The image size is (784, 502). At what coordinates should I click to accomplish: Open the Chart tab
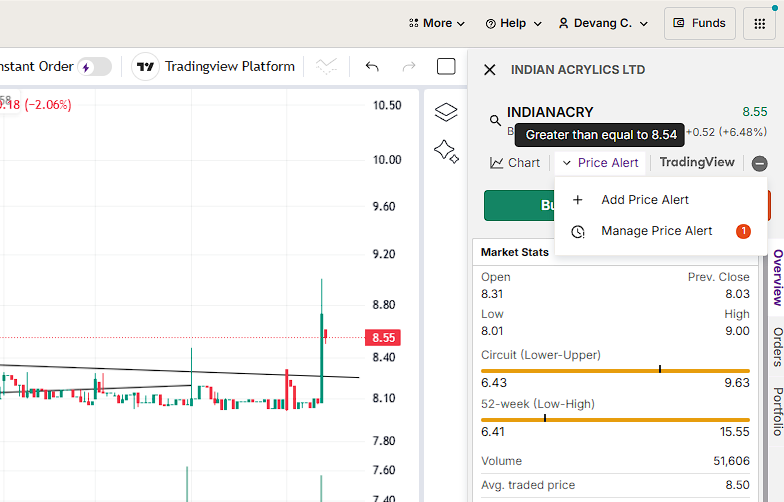tap(515, 163)
